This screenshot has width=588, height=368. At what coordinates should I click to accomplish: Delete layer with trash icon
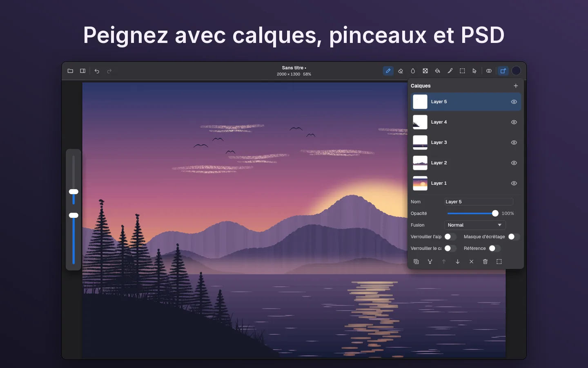click(x=485, y=262)
